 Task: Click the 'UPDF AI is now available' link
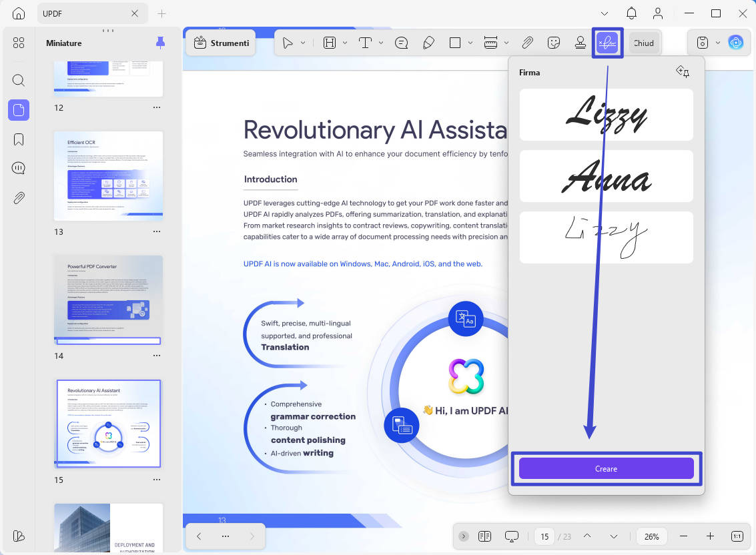click(362, 263)
